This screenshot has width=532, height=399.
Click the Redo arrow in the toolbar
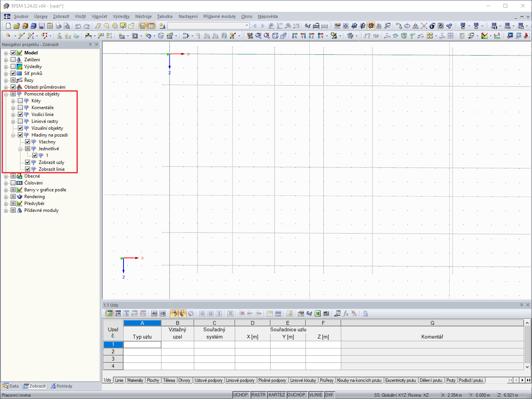(87, 26)
